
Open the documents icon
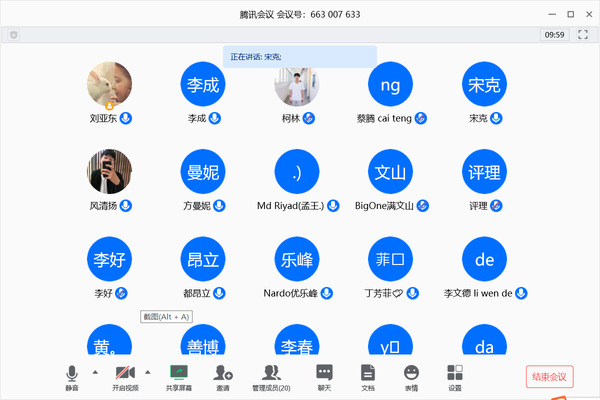click(368, 373)
